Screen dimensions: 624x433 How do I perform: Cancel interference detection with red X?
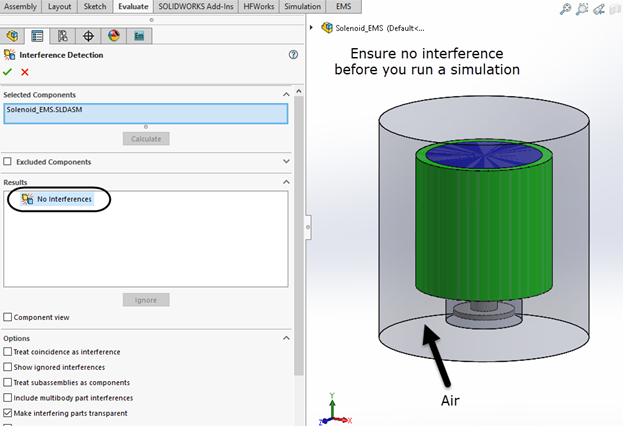[x=24, y=72]
